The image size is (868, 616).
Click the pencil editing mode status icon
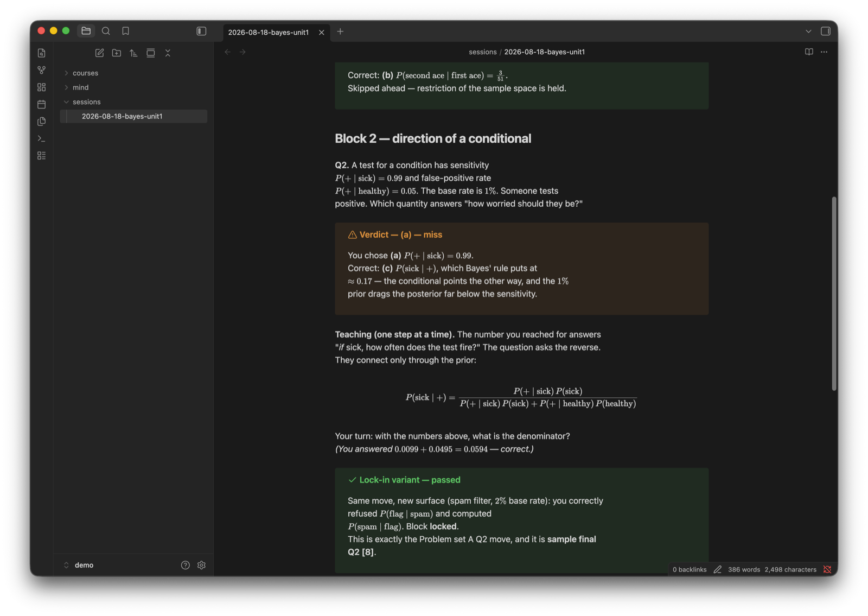[x=717, y=569]
